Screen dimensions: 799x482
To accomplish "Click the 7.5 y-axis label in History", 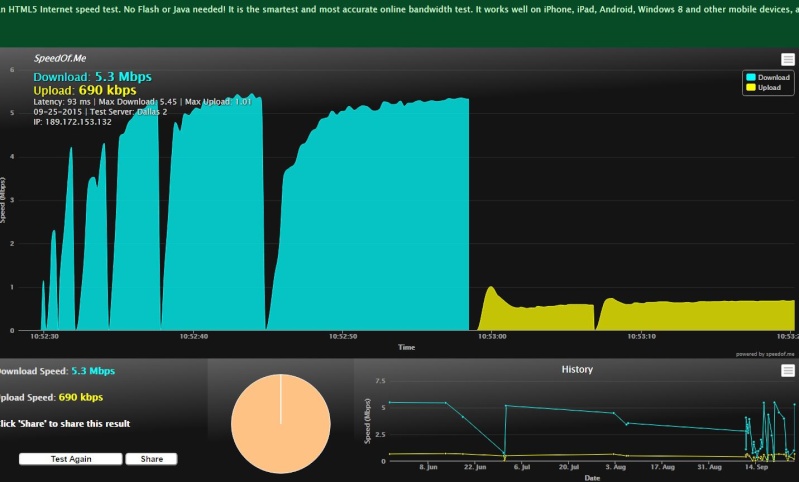I will [380, 381].
